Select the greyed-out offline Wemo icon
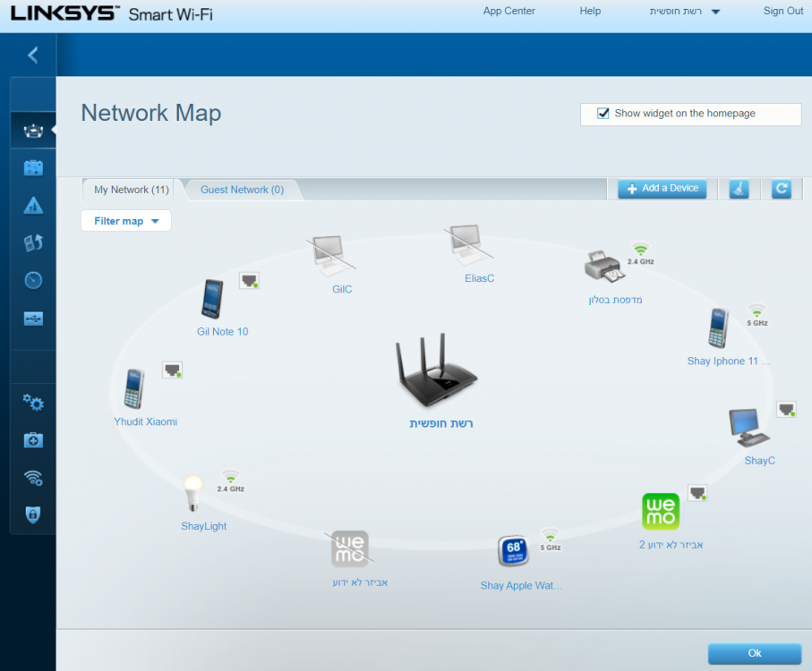812x671 pixels. [x=349, y=549]
